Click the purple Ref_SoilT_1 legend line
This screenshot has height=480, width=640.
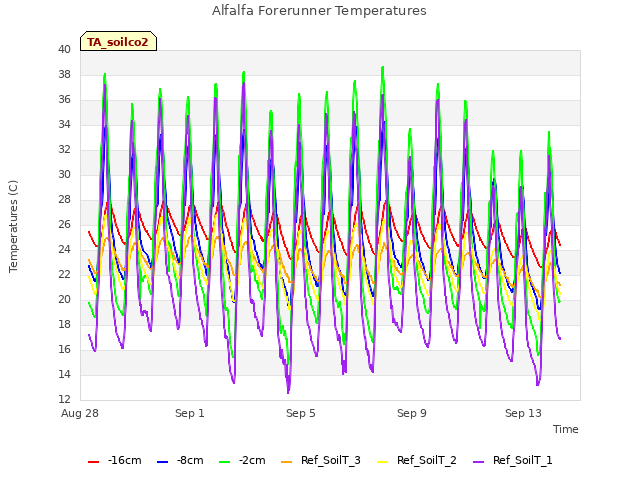point(478,462)
